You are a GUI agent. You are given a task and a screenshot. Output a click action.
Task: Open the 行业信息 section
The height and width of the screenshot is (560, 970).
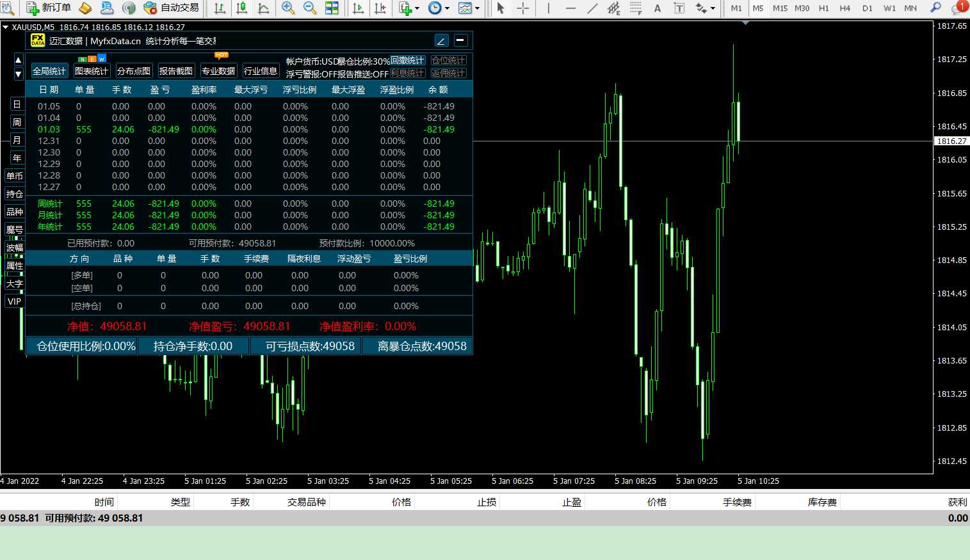pos(261,71)
